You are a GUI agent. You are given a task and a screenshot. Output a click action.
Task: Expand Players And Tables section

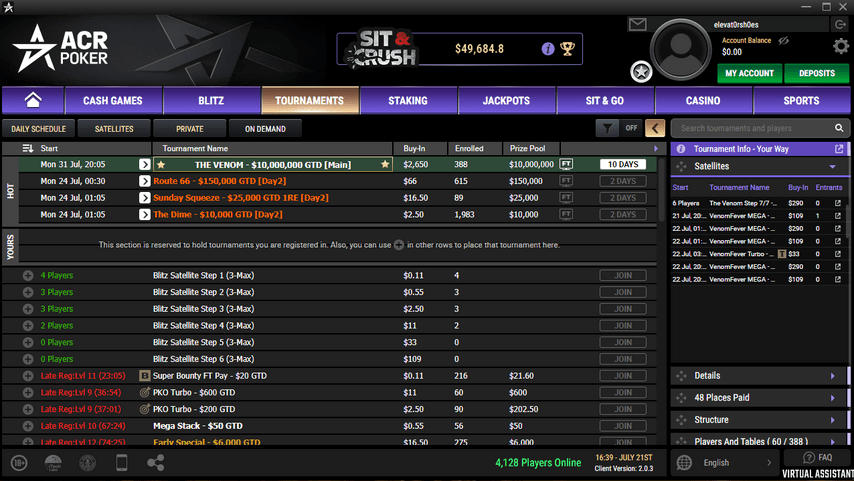[759, 441]
